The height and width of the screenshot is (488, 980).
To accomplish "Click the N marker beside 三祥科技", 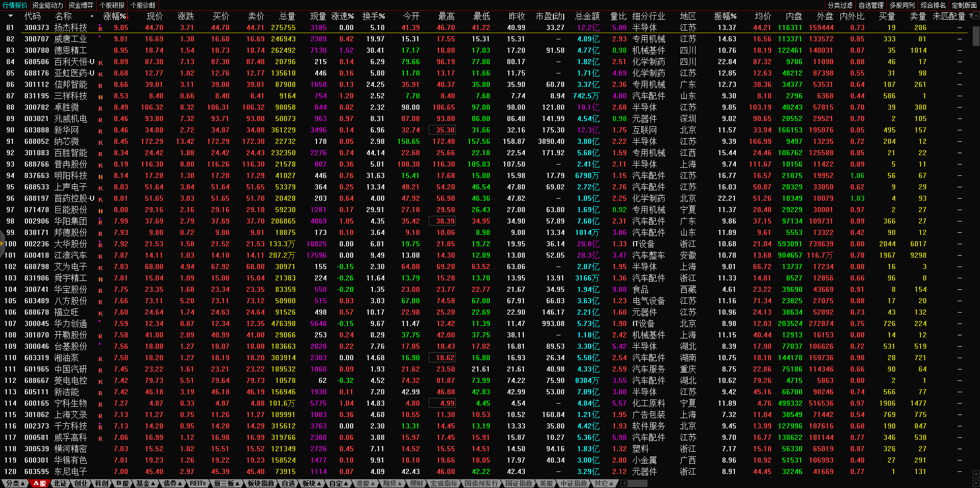I will pyautogui.click(x=100, y=96).
